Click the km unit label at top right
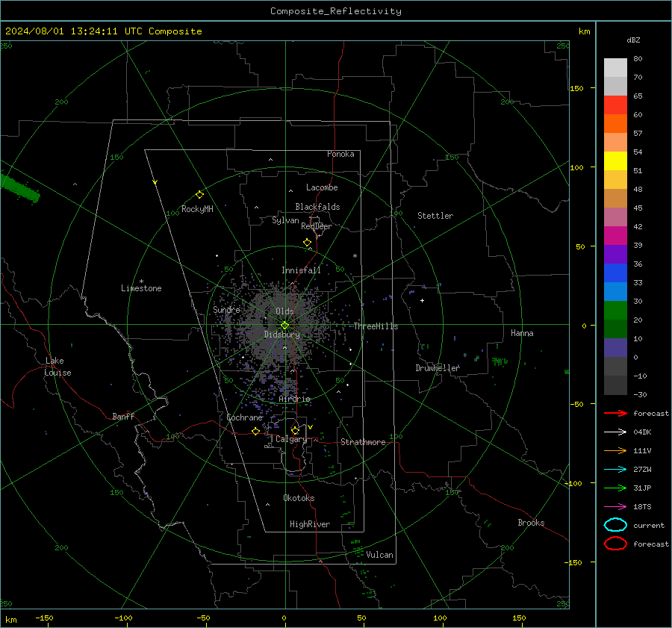This screenshot has width=672, height=628. coord(584,31)
